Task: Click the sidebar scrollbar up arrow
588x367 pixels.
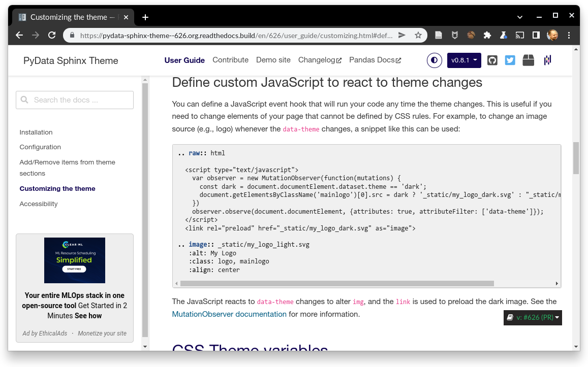Action: pyautogui.click(x=145, y=79)
